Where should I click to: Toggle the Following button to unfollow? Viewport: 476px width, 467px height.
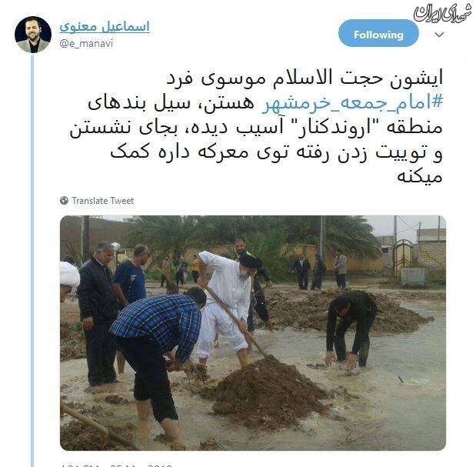(378, 33)
